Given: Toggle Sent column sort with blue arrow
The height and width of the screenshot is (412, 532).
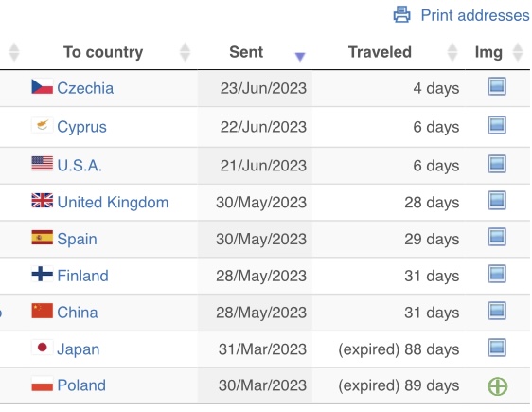Looking at the screenshot, I should pyautogui.click(x=300, y=56).
